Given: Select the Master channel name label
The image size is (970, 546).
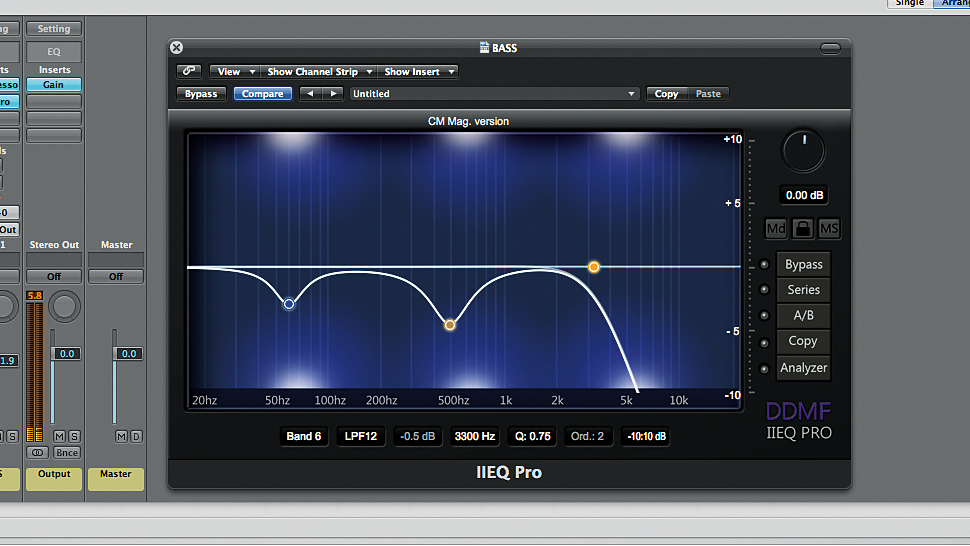Looking at the screenshot, I should tap(116, 478).
